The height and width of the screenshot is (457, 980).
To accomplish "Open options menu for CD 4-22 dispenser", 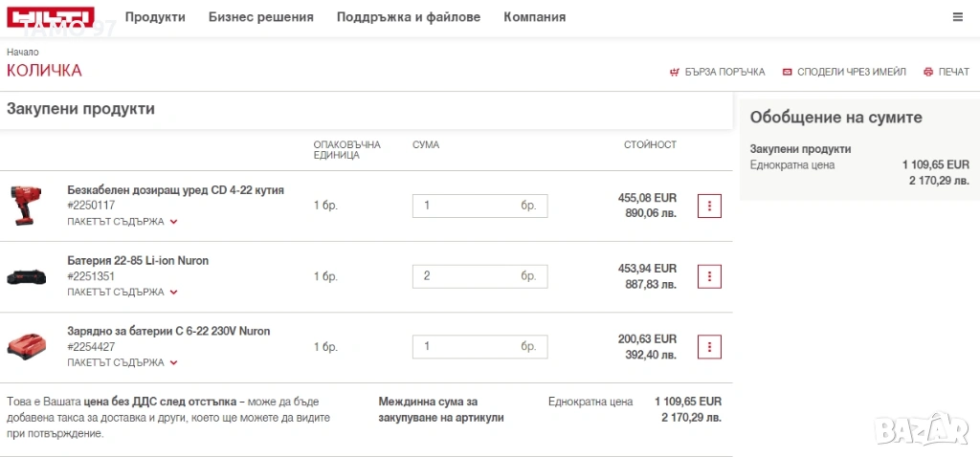I will [x=709, y=206].
